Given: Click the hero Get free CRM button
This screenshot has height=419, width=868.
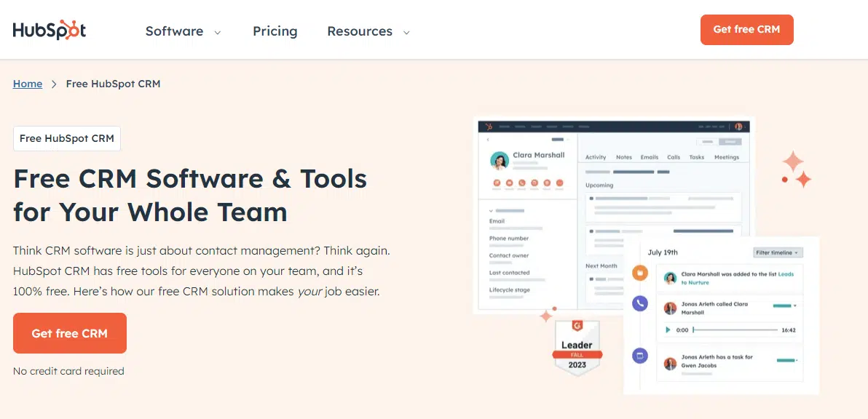Looking at the screenshot, I should point(70,333).
